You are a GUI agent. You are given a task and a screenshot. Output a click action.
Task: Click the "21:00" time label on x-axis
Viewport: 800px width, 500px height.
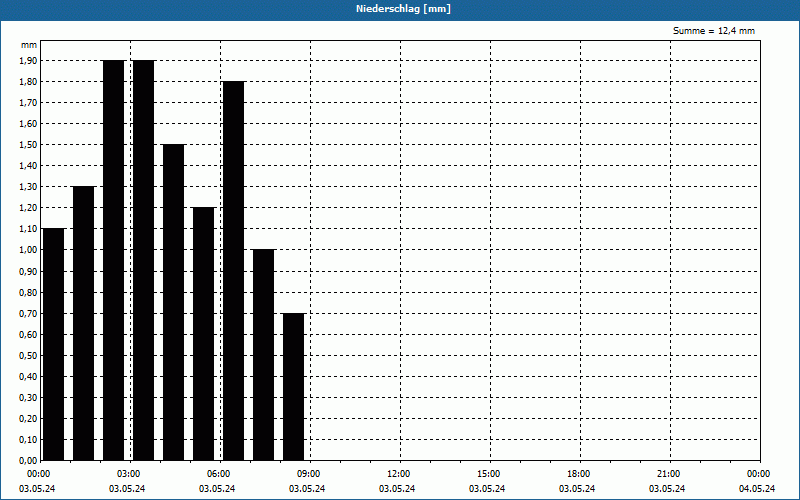(668, 474)
